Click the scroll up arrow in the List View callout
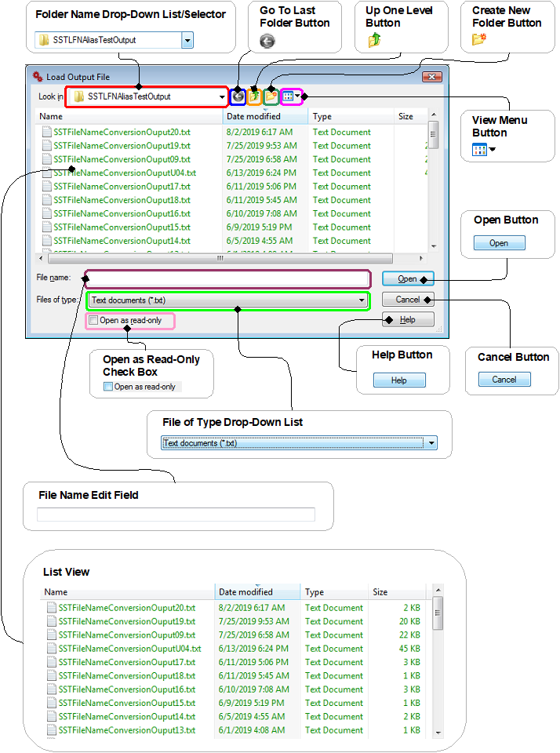Image resolution: width=560 pixels, height=753 pixels. tap(438, 590)
